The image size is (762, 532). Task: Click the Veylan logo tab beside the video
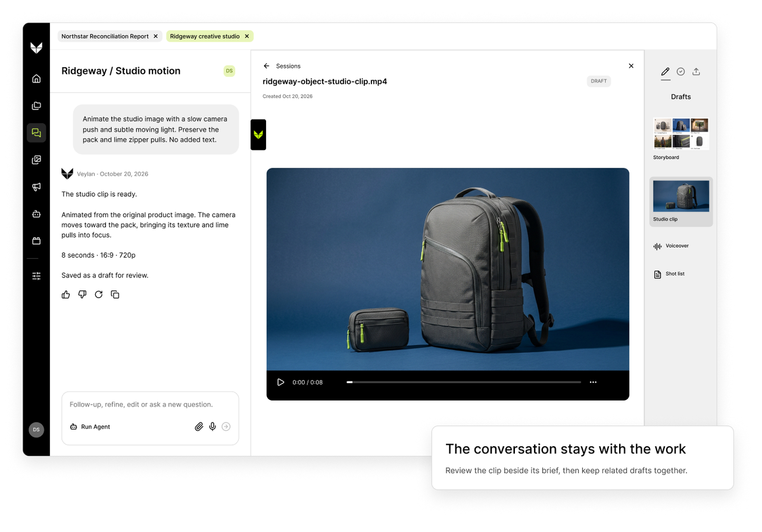pos(258,134)
